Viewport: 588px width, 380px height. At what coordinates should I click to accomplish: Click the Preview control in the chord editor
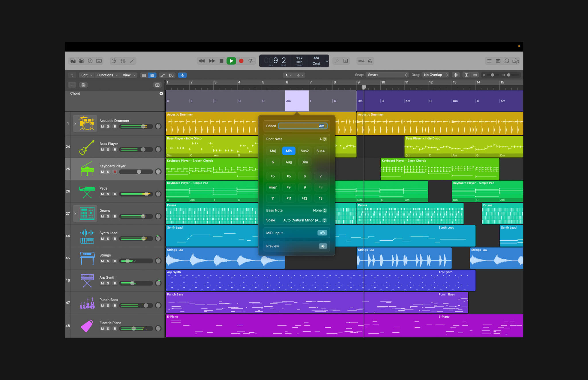[323, 246]
